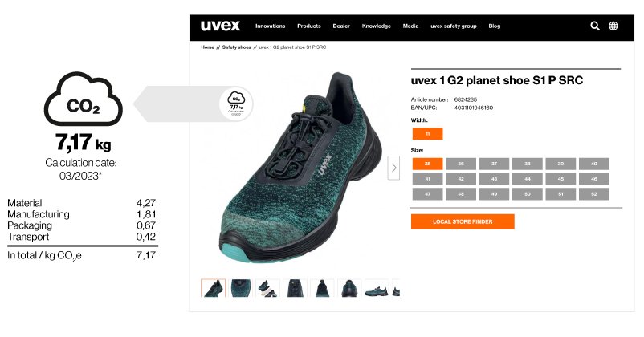Image resolution: width=644 pixels, height=337 pixels.
Task: Show next product image with arrow
Action: (393, 168)
